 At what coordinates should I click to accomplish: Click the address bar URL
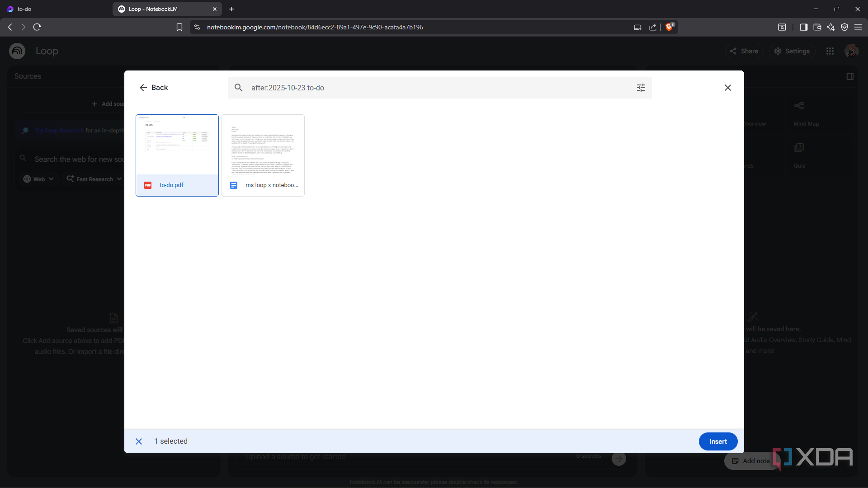pos(315,27)
